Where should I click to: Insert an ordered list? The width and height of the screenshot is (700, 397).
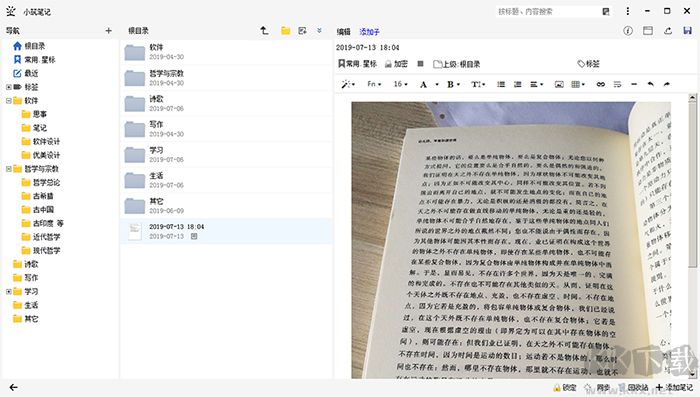(517, 84)
